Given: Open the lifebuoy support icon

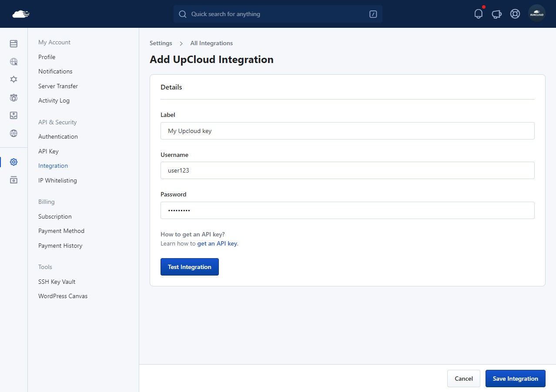Looking at the screenshot, I should pyautogui.click(x=515, y=14).
